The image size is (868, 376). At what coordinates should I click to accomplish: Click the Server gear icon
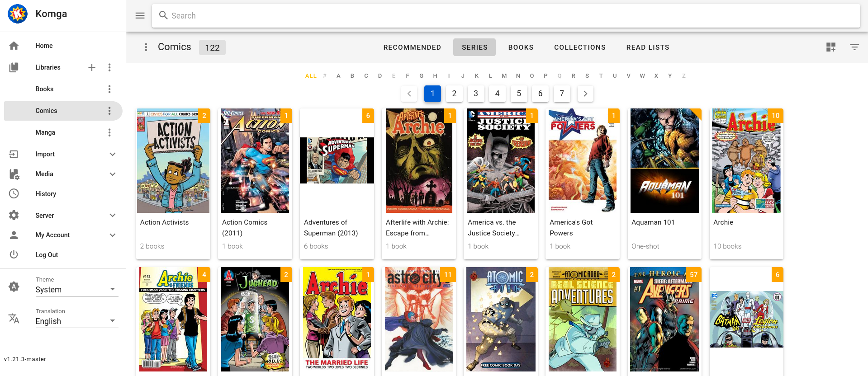click(14, 216)
